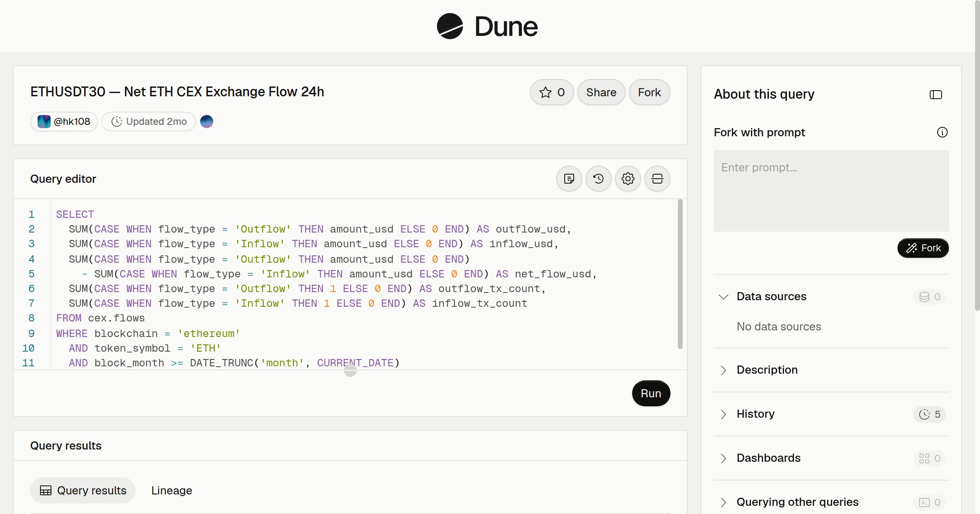Image resolution: width=980 pixels, height=514 pixels.
Task: Click the History count badge
Action: tap(929, 414)
